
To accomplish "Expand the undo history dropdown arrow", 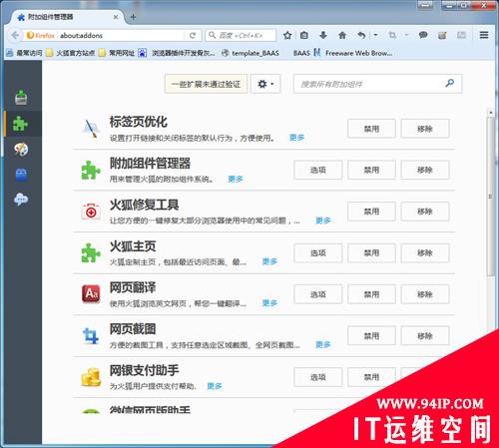I will tap(375, 35).
